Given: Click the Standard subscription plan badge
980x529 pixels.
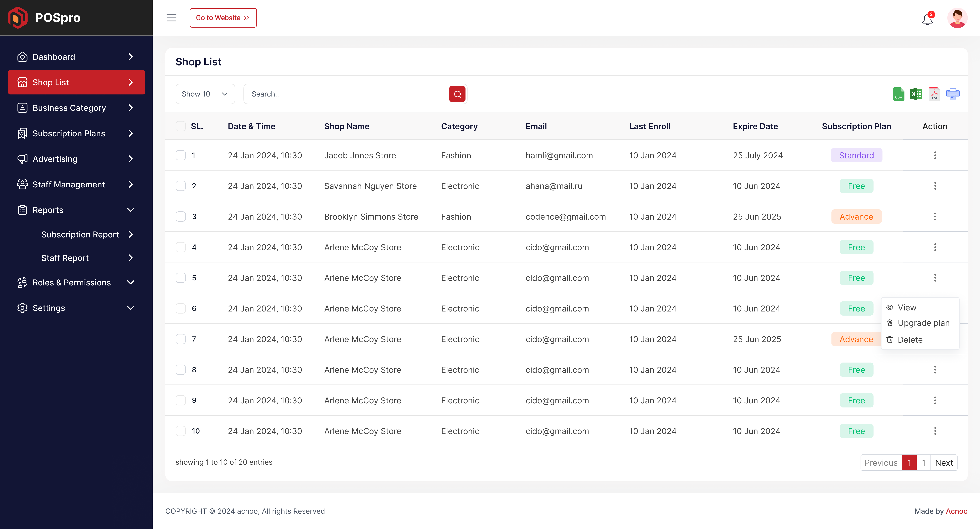Looking at the screenshot, I should click(856, 155).
